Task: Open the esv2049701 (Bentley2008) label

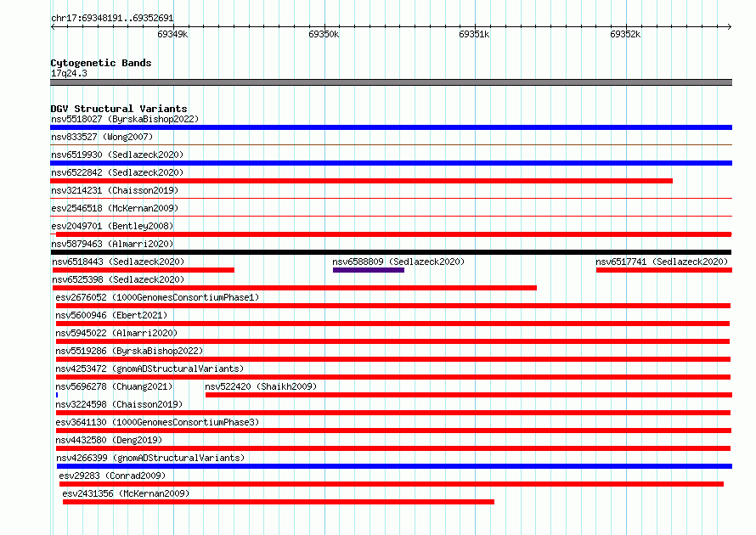Action: tap(112, 226)
